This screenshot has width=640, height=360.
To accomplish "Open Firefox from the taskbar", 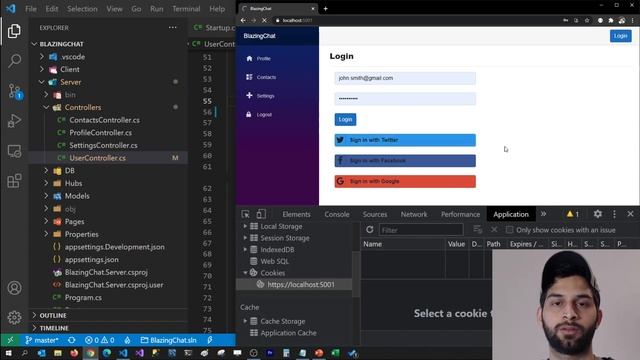I will pos(74,353).
